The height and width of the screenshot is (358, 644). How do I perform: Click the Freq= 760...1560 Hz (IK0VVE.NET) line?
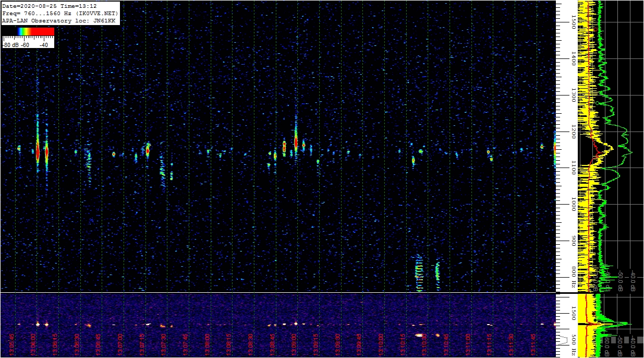pyautogui.click(x=60, y=13)
